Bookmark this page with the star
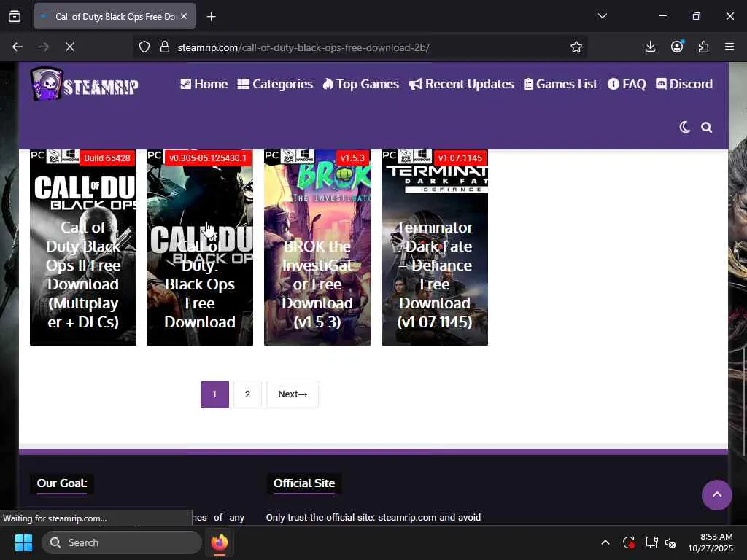The width and height of the screenshot is (747, 560). [576, 47]
